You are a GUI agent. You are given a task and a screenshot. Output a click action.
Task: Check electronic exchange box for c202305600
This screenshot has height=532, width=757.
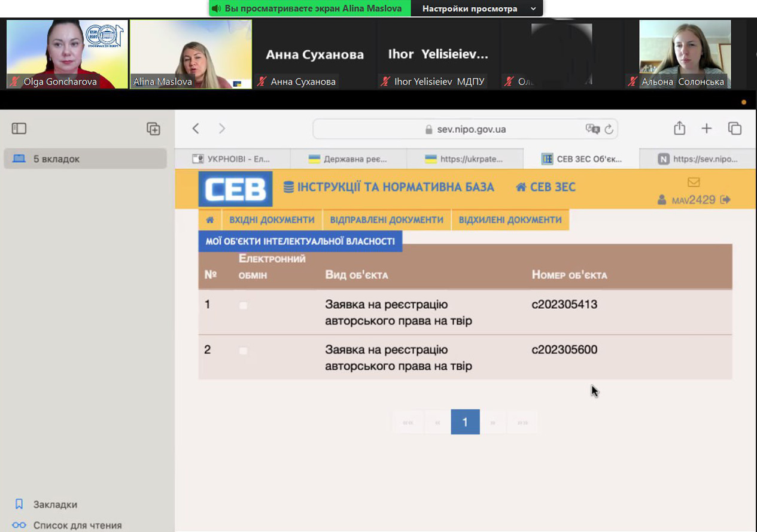tap(243, 351)
